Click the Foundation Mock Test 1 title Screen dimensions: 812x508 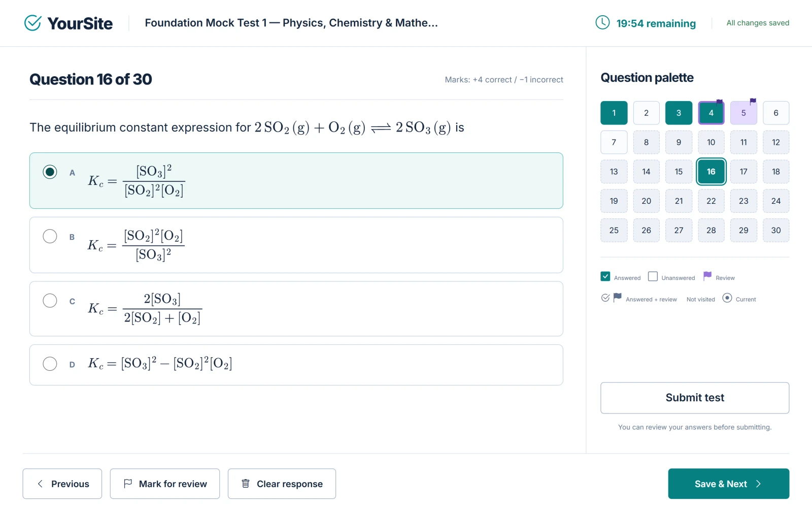[x=291, y=23]
